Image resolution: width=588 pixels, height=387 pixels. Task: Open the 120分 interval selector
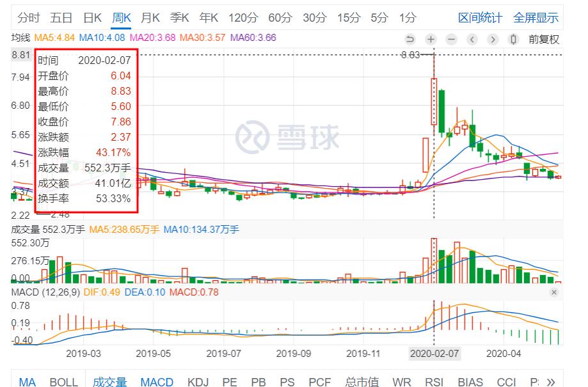(x=242, y=18)
